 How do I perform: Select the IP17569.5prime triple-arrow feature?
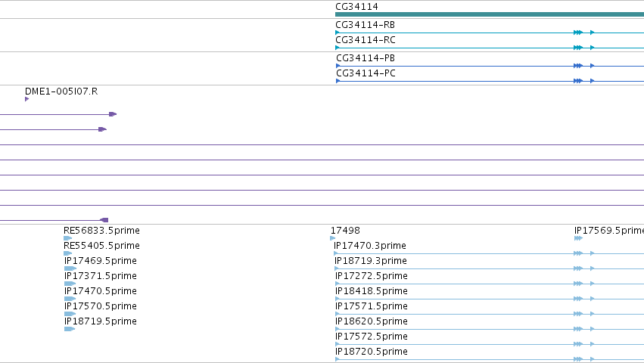(x=578, y=238)
